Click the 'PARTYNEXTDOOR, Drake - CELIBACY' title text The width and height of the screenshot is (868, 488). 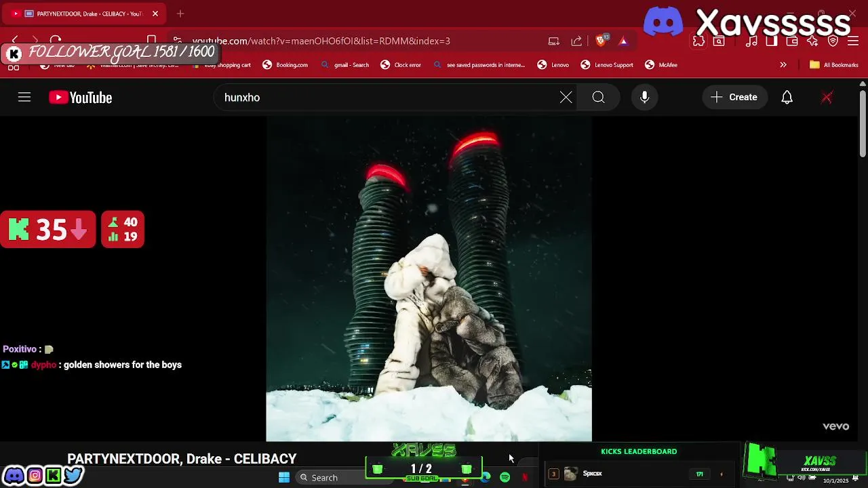coord(182,459)
